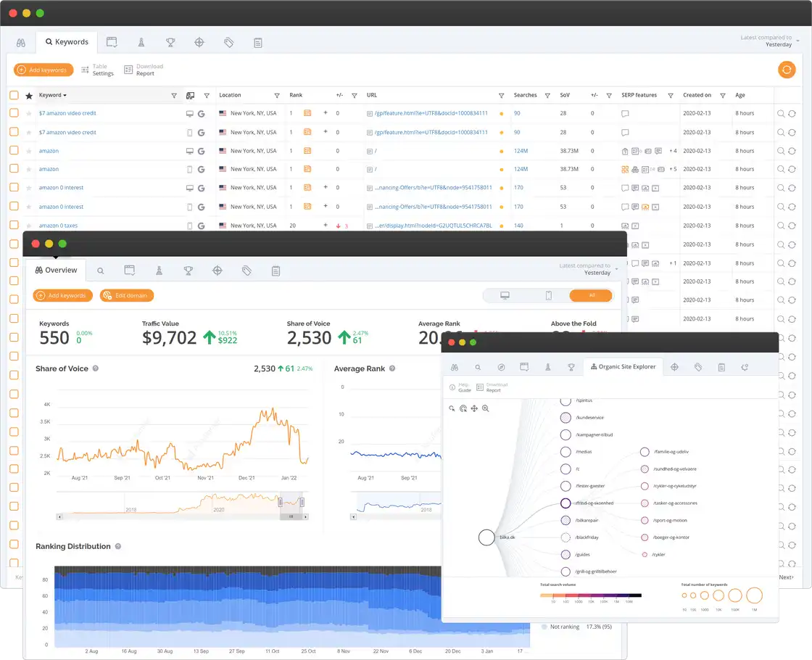Click /blackfriday node in site tree
This screenshot has height=660, width=812.
[565, 537]
